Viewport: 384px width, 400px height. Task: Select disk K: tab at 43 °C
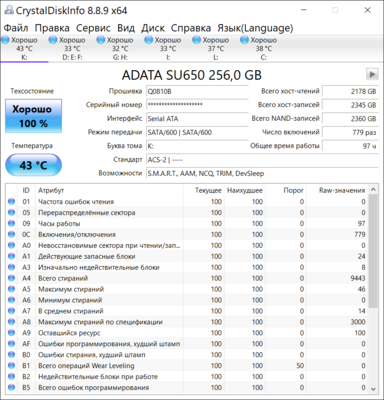pyautogui.click(x=24, y=48)
